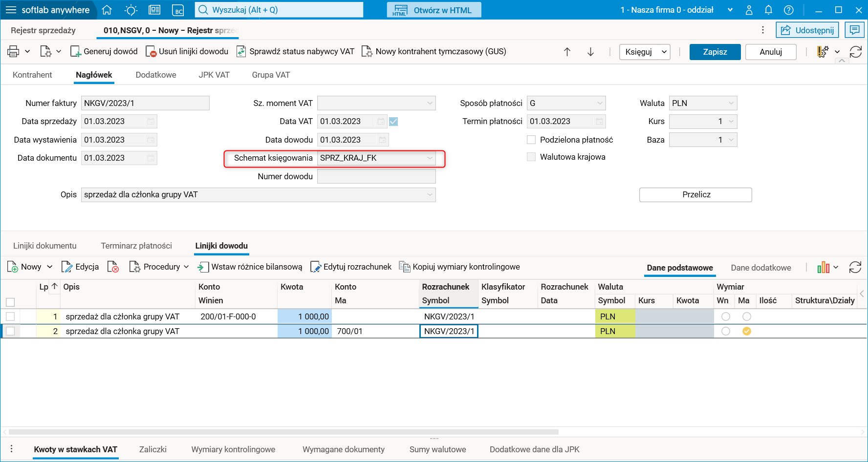
Task: Open the help question mark icon
Action: tap(788, 10)
